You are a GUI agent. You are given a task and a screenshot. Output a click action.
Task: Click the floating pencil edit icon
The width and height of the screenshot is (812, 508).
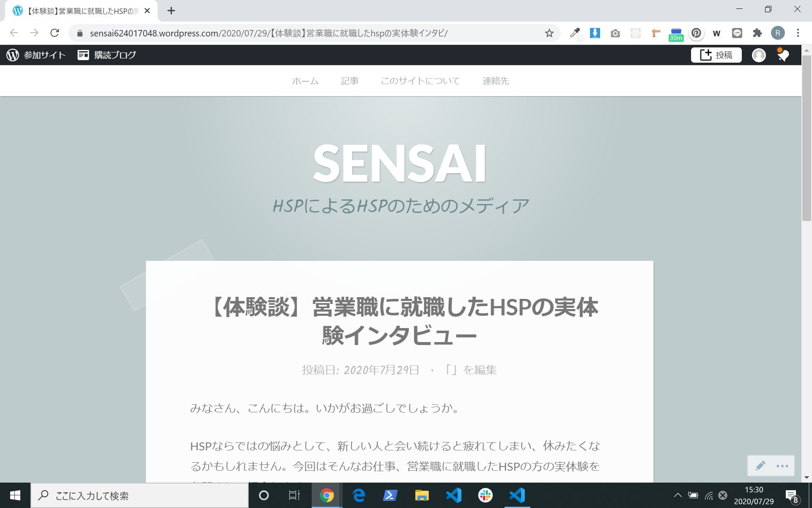click(760, 466)
